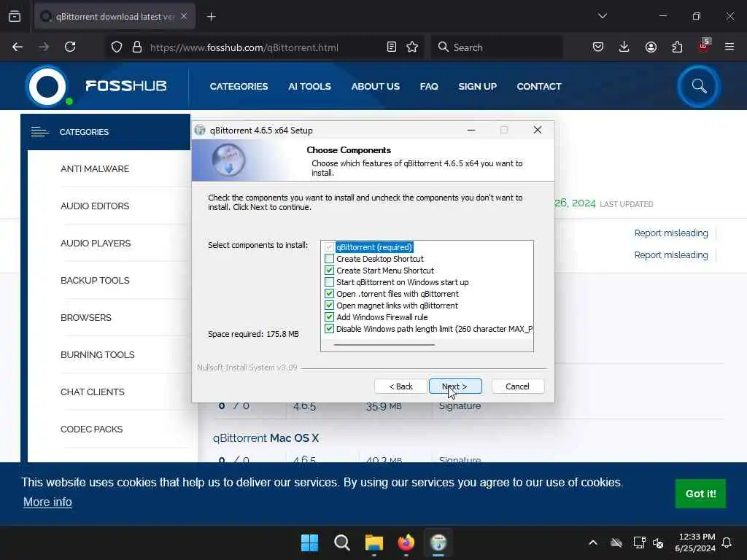
Task: Open CODEC PACKS category
Action: coord(91,429)
